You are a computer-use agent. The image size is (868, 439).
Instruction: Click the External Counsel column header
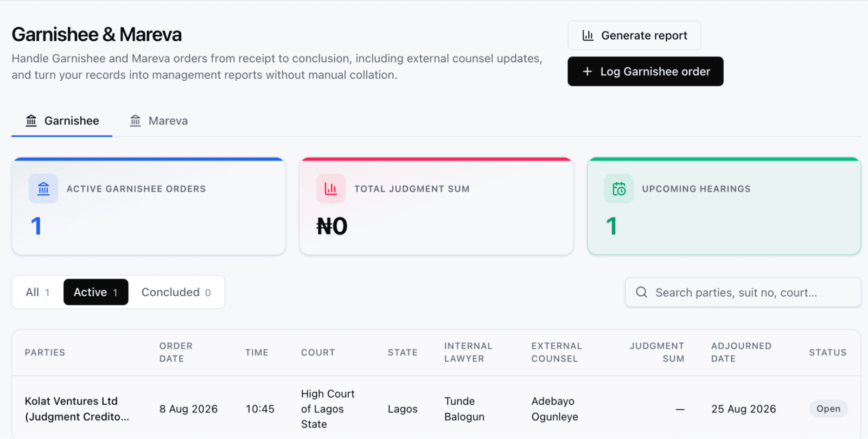point(557,353)
